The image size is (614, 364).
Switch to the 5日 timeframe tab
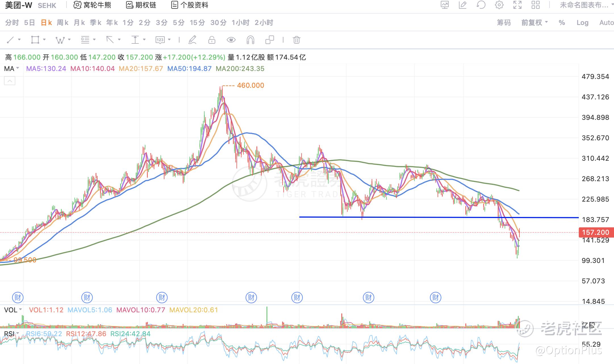[x=30, y=23]
